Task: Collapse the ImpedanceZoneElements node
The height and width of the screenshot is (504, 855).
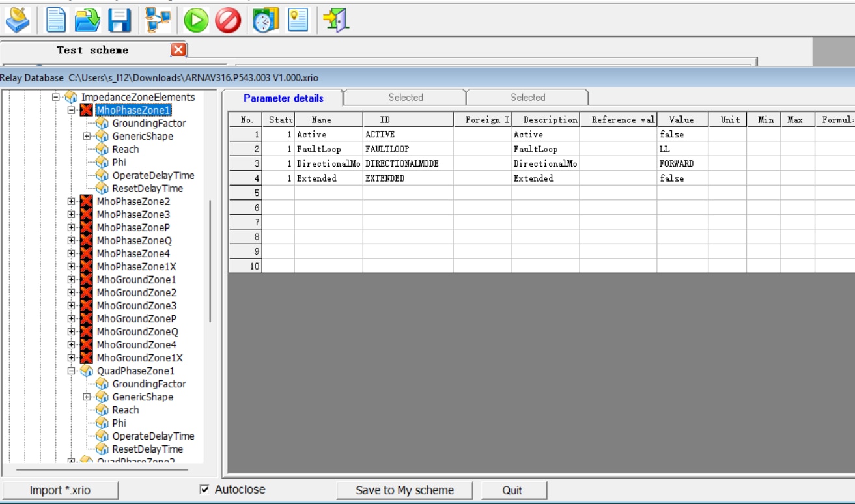Action: 56,97
